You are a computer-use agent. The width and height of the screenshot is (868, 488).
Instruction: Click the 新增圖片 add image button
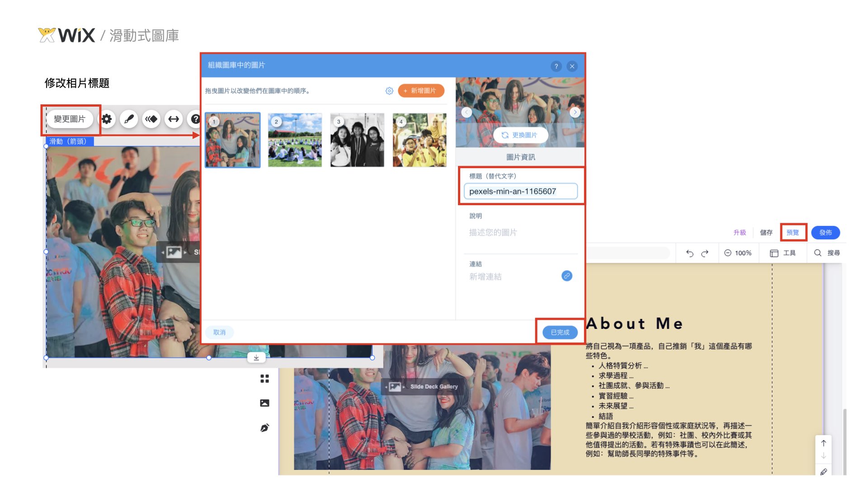click(x=421, y=91)
